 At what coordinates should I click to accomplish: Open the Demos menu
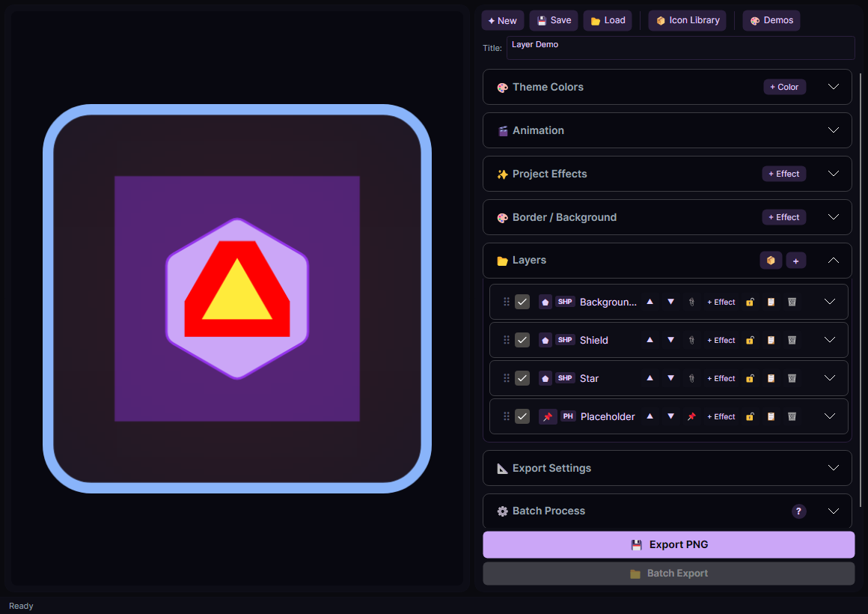tap(771, 20)
